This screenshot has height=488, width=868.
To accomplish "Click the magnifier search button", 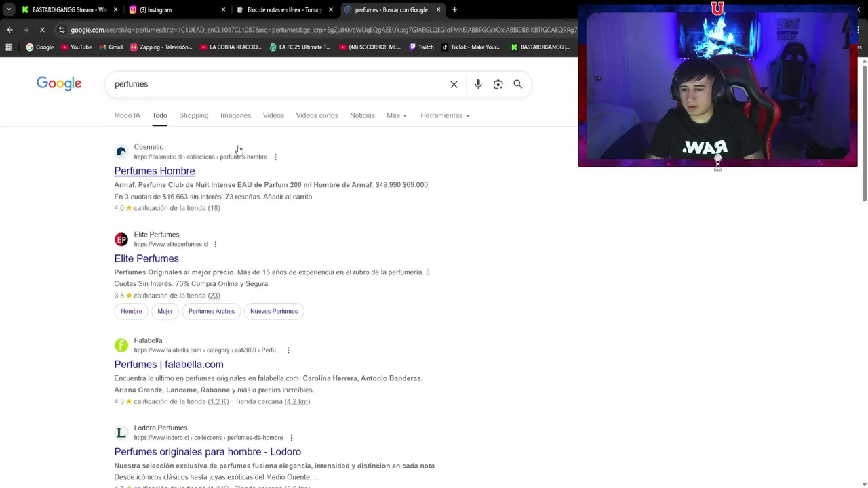I will coord(517,84).
